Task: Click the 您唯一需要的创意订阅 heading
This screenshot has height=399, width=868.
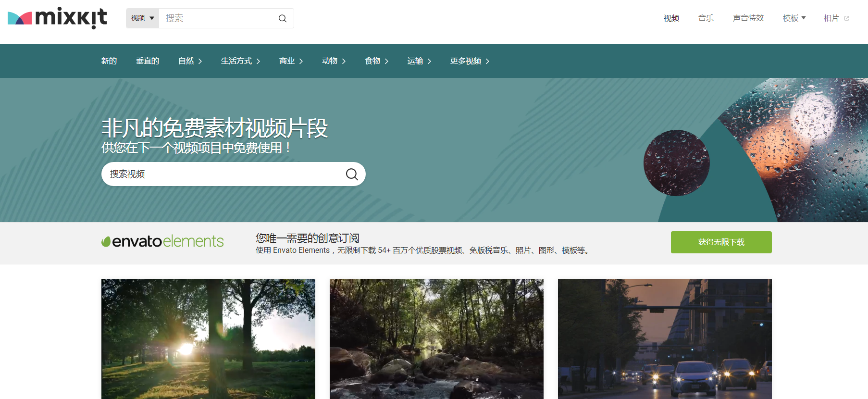Action: tap(308, 238)
